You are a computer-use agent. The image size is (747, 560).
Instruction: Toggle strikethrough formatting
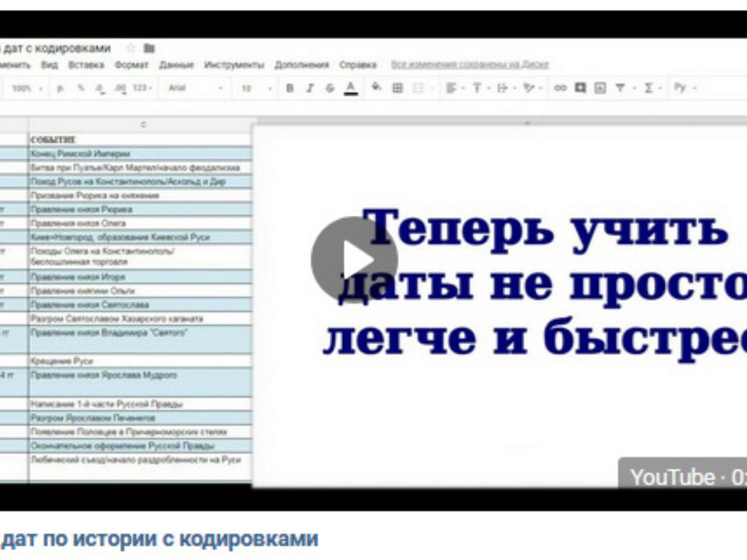point(330,88)
